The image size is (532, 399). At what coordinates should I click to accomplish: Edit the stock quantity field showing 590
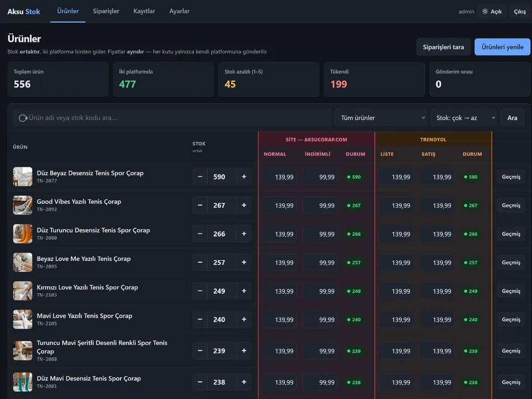pyautogui.click(x=222, y=177)
